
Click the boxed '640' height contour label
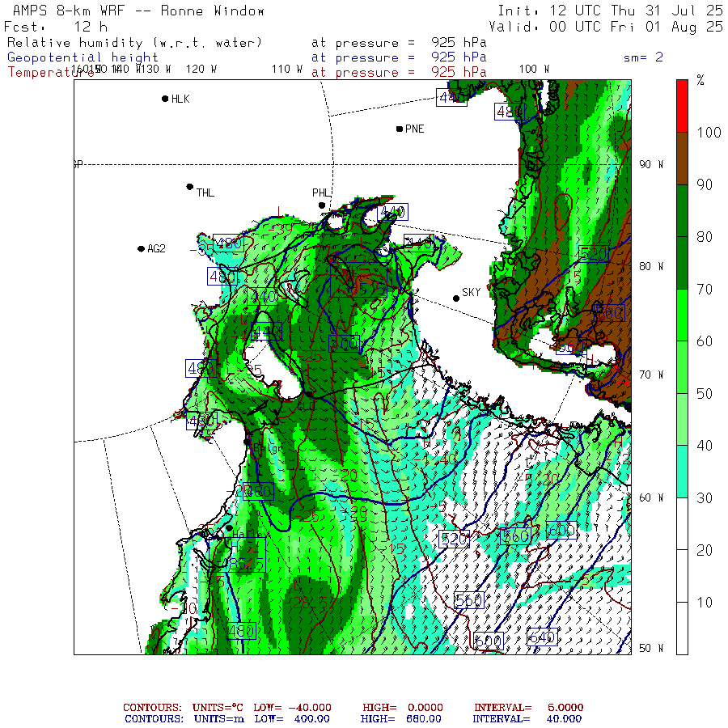542,637
